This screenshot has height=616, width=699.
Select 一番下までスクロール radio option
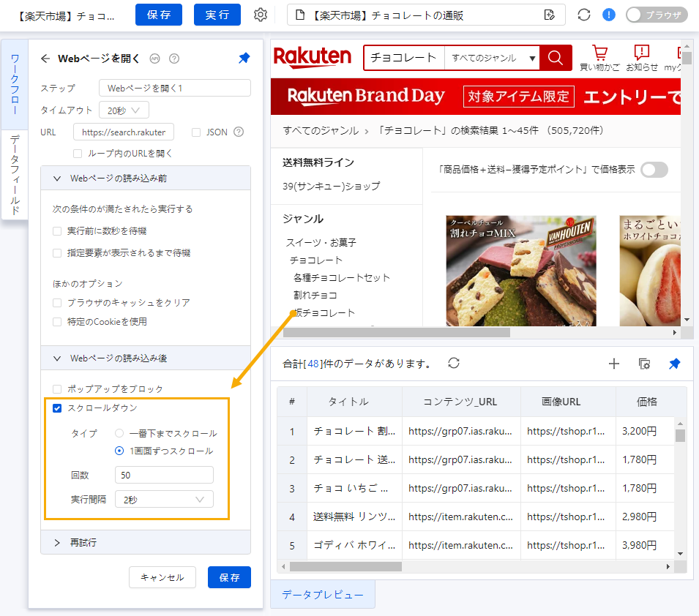119,433
